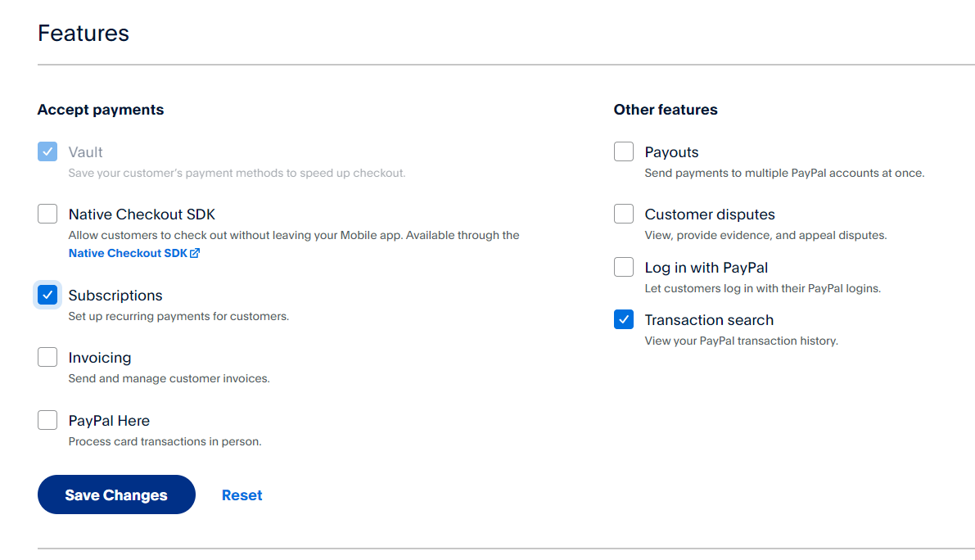Follow the blue Native Checkout SDK link text
This screenshot has height=560, width=975.
127,254
